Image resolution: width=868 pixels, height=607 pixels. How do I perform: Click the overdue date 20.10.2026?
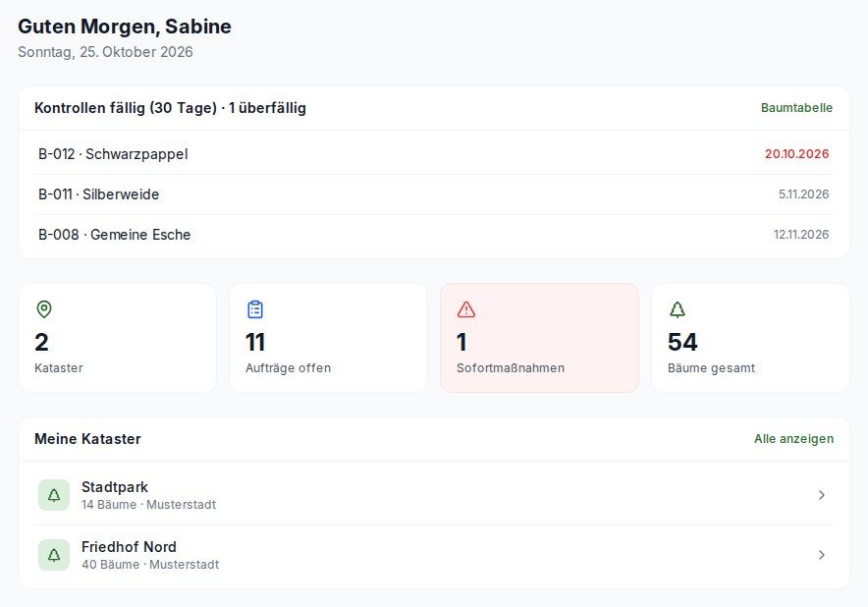(796, 154)
